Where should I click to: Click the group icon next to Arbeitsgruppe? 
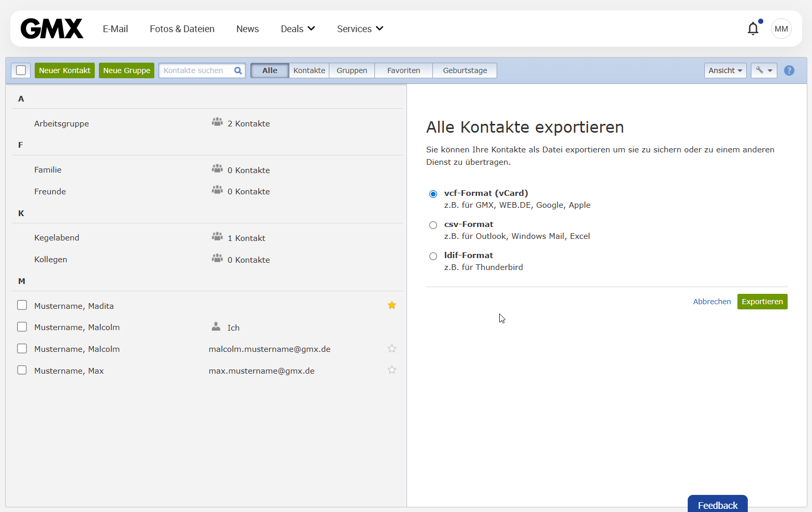coord(218,122)
